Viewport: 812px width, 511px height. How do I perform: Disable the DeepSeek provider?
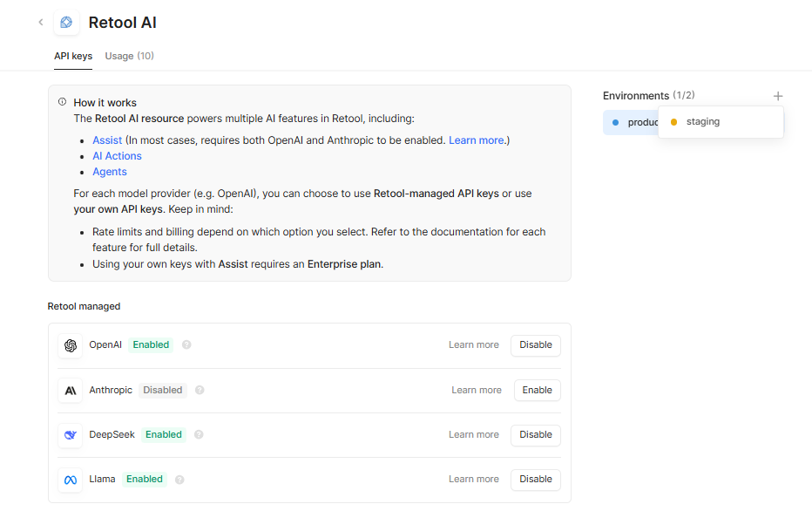point(535,435)
